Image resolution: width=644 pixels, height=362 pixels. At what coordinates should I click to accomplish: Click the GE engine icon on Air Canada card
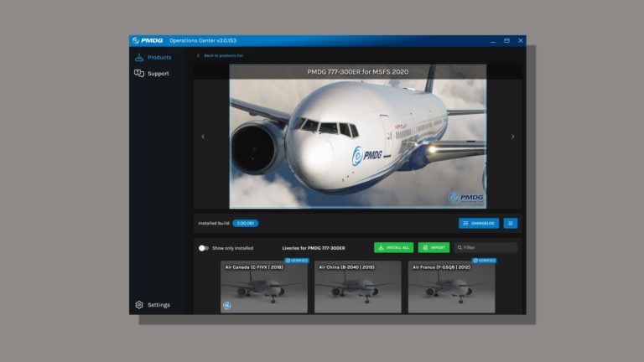226,306
